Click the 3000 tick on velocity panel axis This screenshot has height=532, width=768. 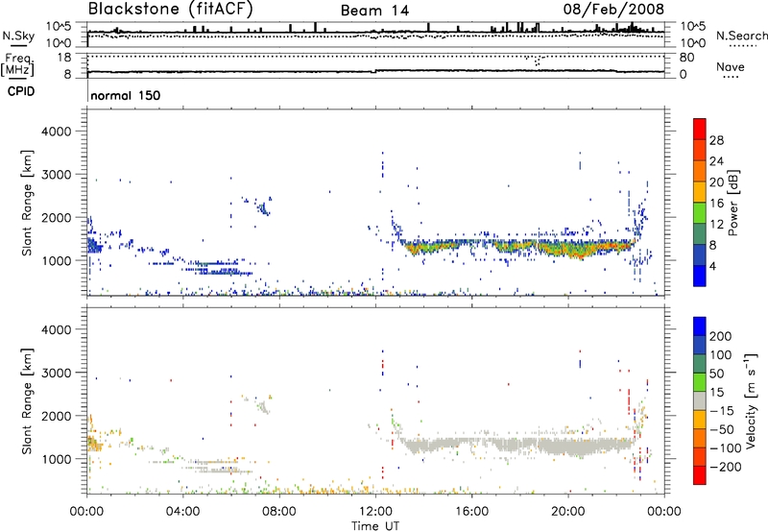(x=57, y=373)
